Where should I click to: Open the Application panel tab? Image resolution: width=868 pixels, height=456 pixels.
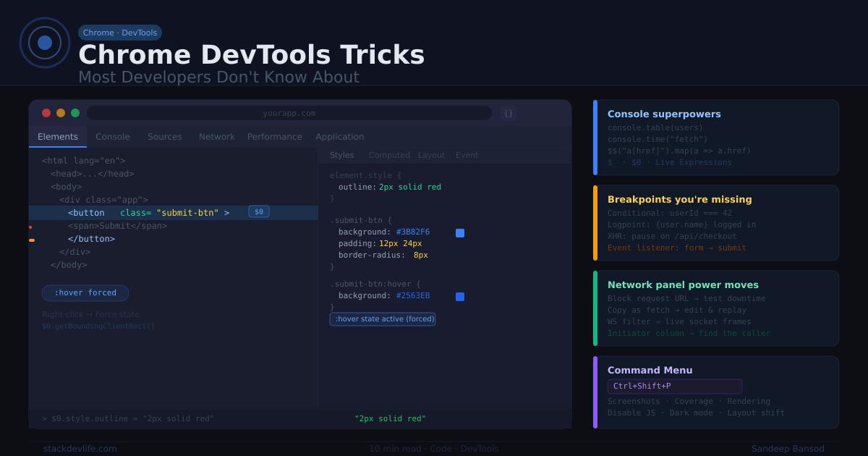(x=340, y=137)
